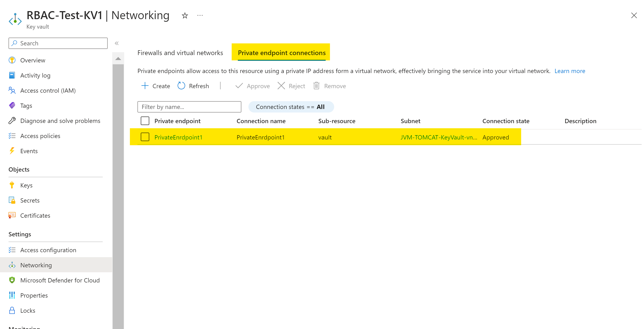The image size is (644, 329).
Task: Click the Access policies list icon
Action: (x=12, y=136)
